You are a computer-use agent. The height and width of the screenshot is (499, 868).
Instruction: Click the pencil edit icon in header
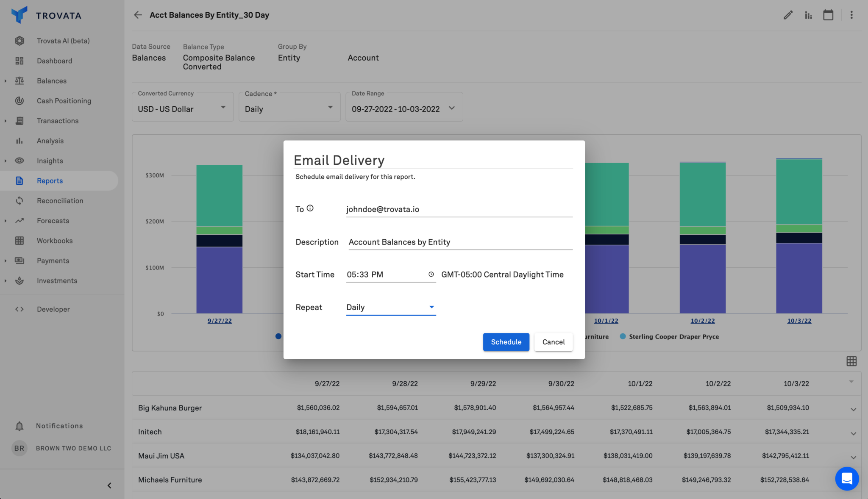click(x=788, y=15)
